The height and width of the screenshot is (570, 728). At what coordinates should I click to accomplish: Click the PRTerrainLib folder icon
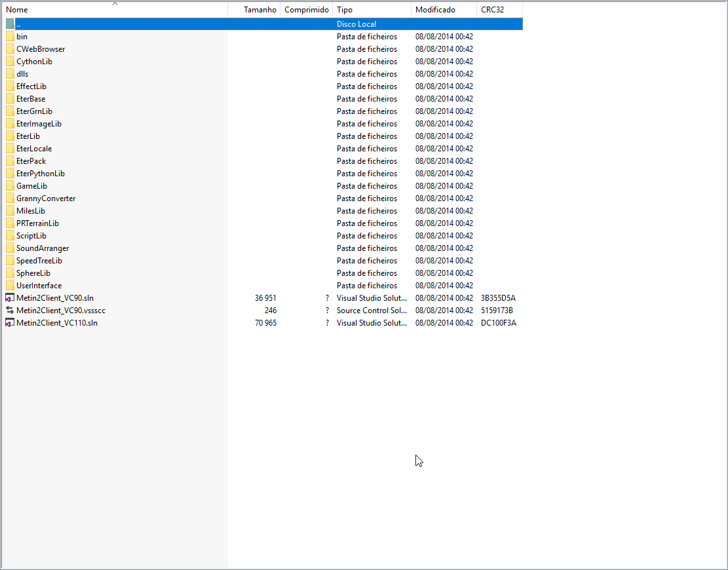tap(10, 223)
